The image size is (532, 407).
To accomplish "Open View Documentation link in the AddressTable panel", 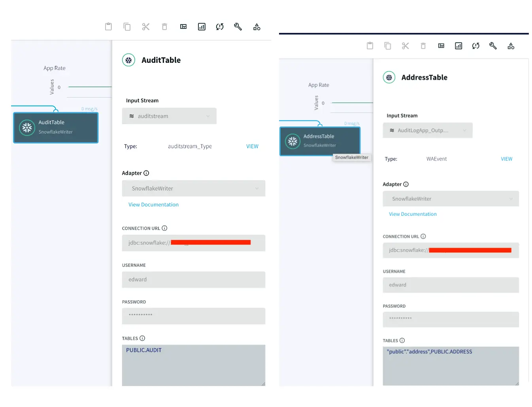I will pos(413,214).
